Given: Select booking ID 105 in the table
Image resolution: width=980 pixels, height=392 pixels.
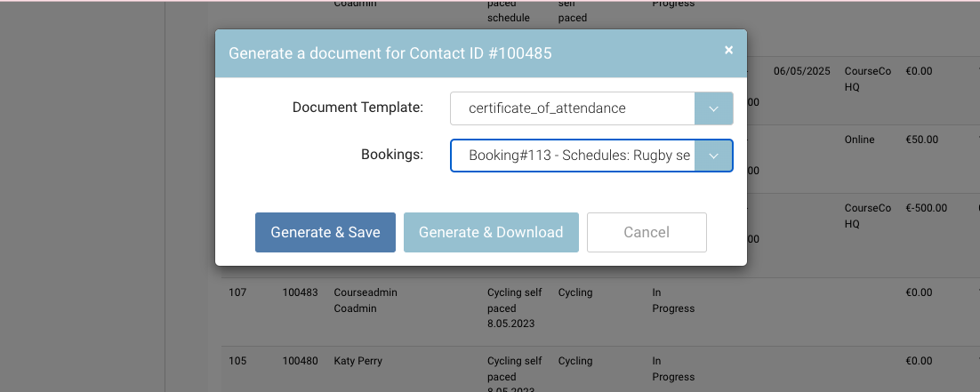Looking at the screenshot, I should click(x=236, y=361).
